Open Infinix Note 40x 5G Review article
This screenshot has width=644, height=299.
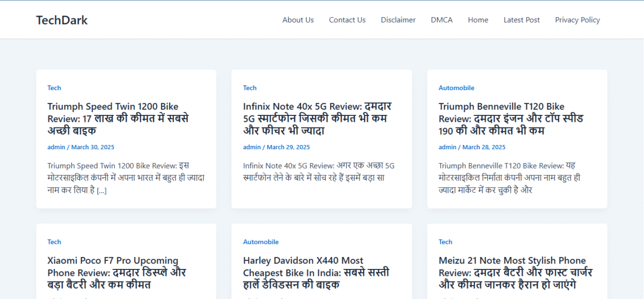point(317,118)
